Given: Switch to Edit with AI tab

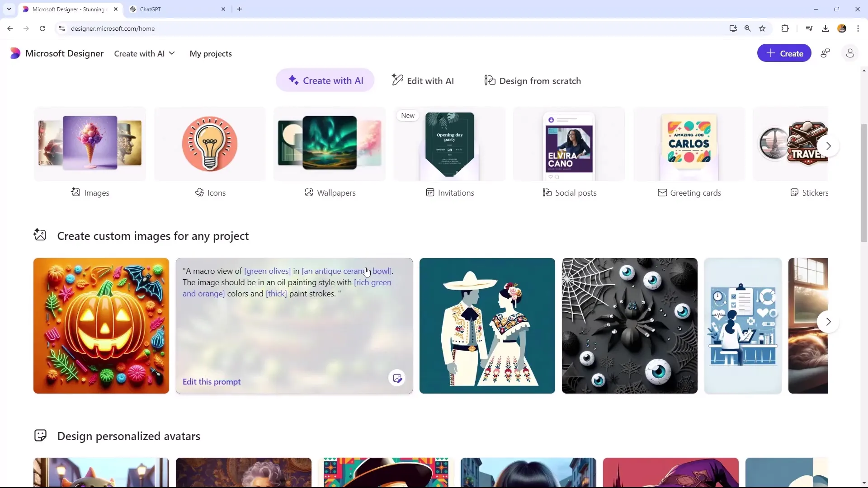Looking at the screenshot, I should 424,80.
